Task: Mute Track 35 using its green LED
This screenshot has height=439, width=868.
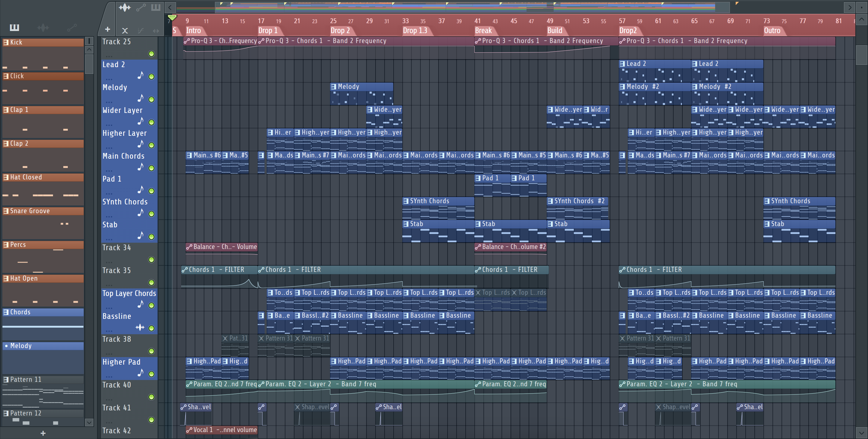Action: pos(152,283)
